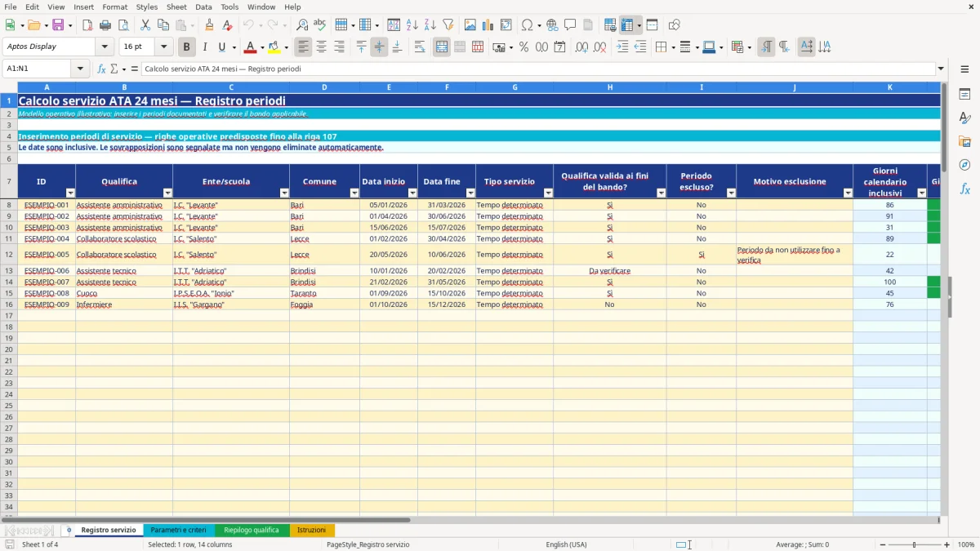The image size is (980, 551).
Task: Click English (USA) language in status bar
Action: coord(566,544)
